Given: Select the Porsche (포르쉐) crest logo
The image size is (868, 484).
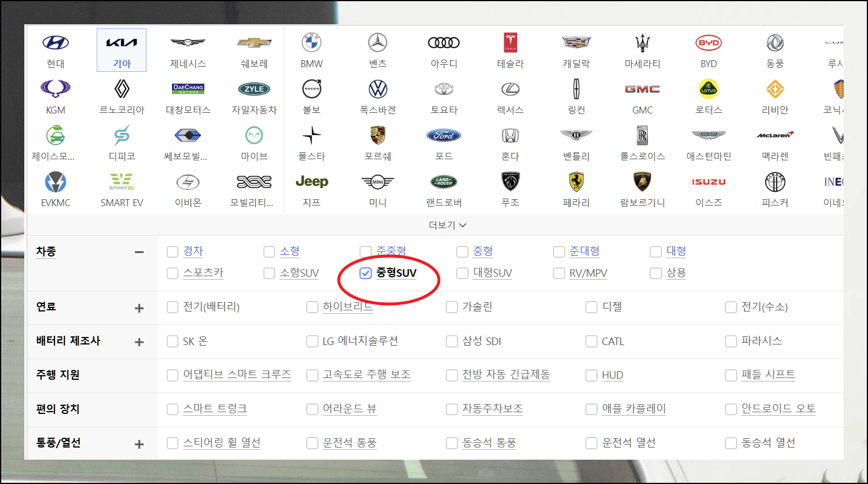Looking at the screenshot, I should pos(378,135).
